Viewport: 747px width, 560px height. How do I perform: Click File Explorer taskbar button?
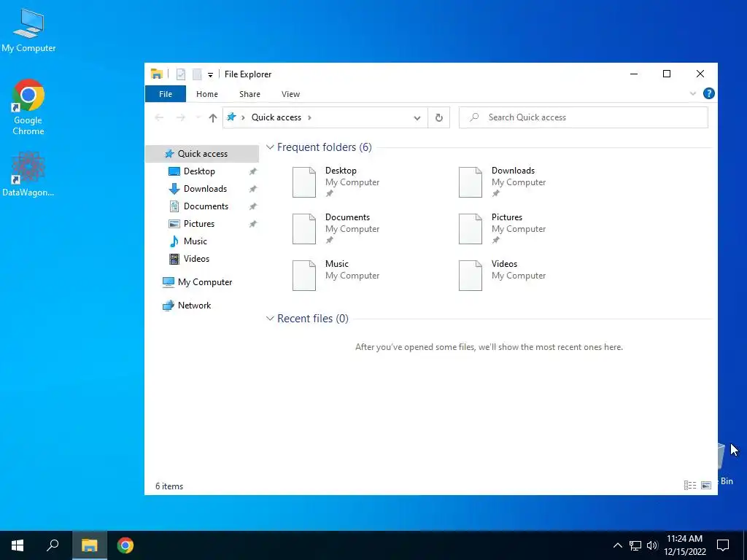pyautogui.click(x=90, y=545)
